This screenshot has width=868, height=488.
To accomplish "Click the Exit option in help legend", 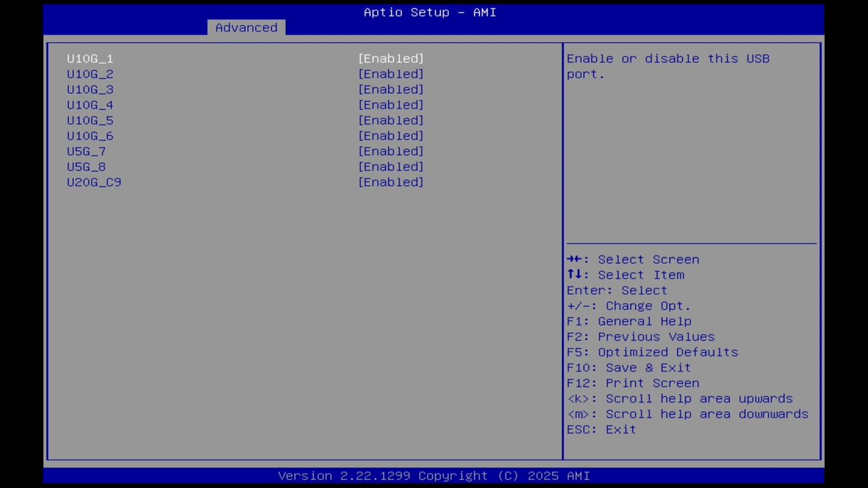I will click(601, 429).
